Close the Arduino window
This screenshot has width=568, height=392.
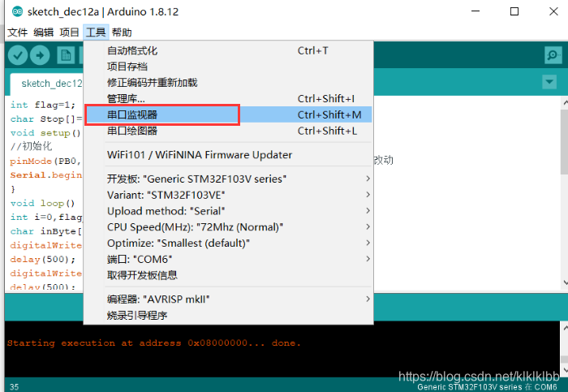553,11
